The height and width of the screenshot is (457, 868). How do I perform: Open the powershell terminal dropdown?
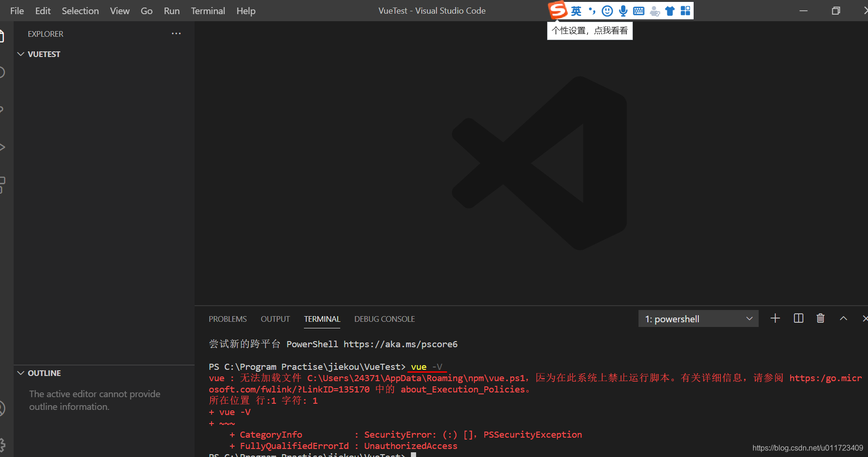click(698, 319)
